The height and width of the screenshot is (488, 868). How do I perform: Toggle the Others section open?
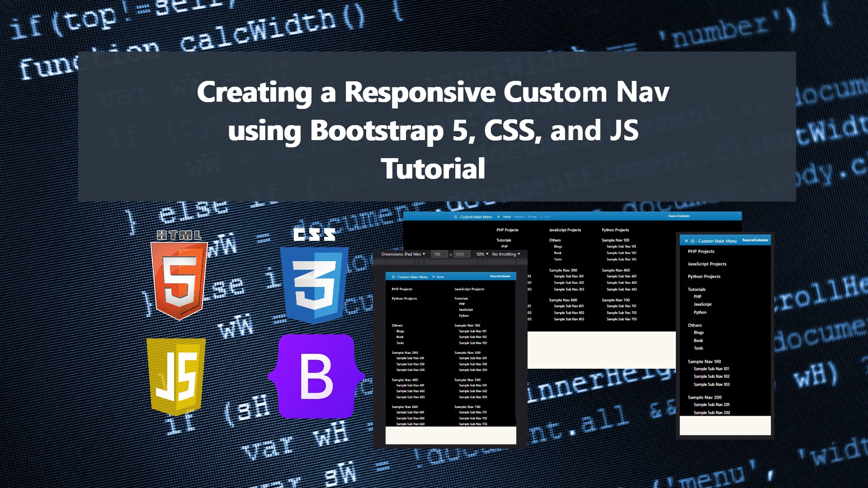[695, 325]
